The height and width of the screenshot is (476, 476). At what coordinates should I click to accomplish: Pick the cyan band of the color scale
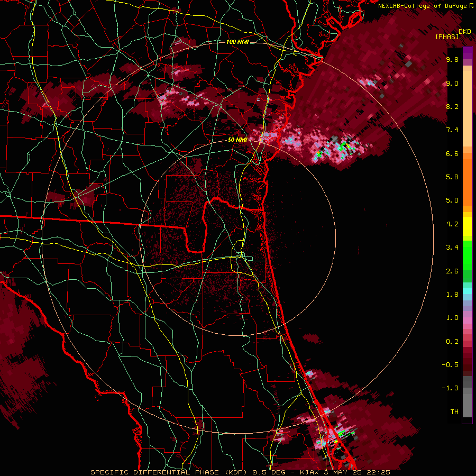tap(467, 291)
